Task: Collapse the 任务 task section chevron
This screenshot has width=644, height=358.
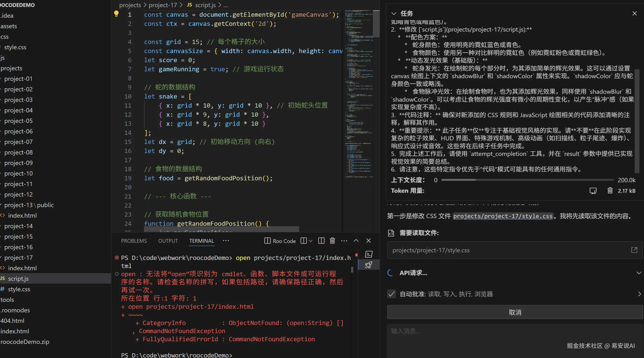Action: point(394,13)
